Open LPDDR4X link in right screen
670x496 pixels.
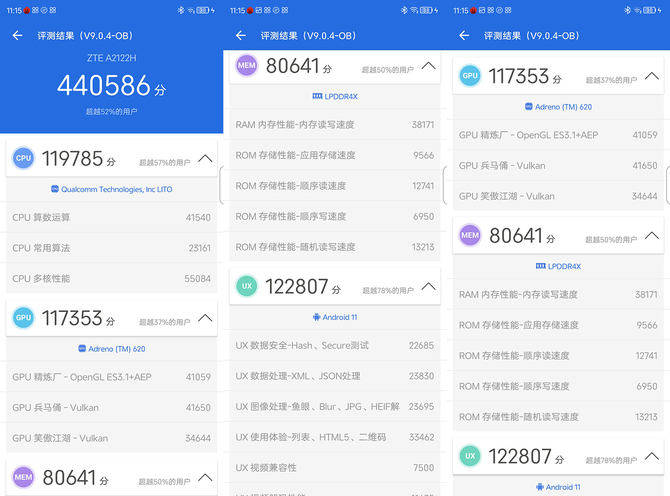pyautogui.click(x=558, y=266)
